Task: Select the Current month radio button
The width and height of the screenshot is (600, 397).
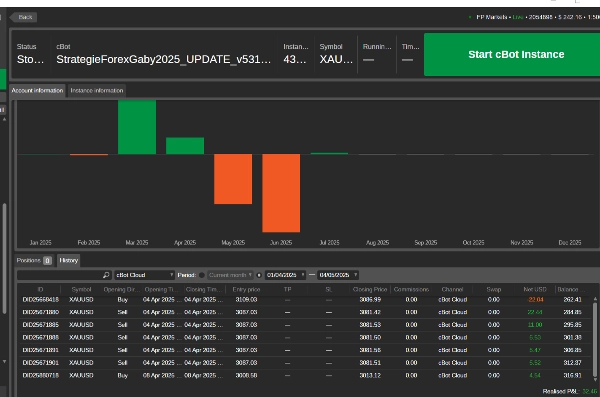Action: tap(202, 275)
